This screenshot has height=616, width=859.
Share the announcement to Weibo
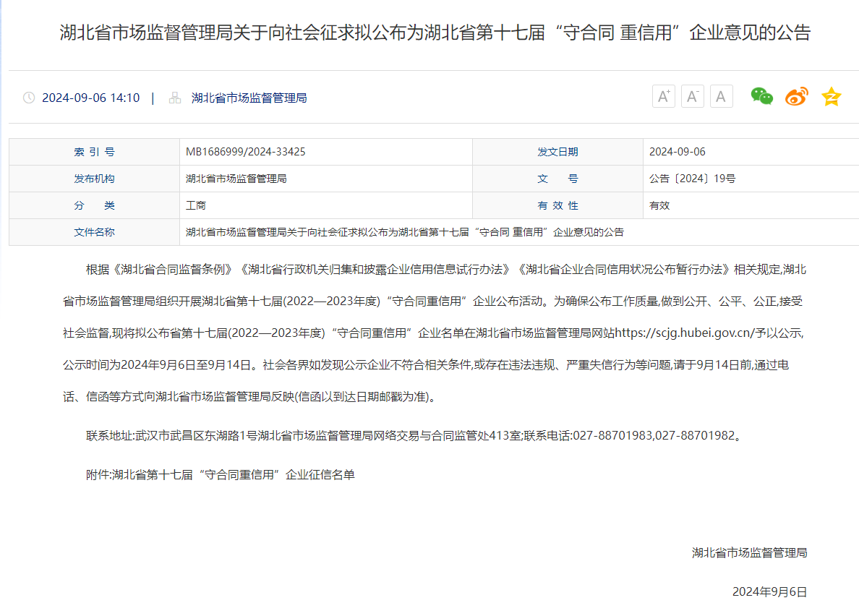796,96
